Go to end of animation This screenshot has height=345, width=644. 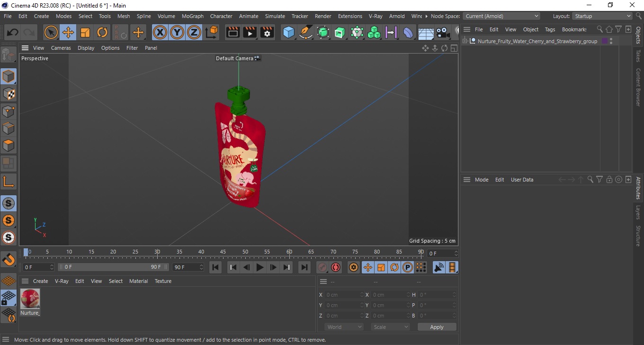304,267
